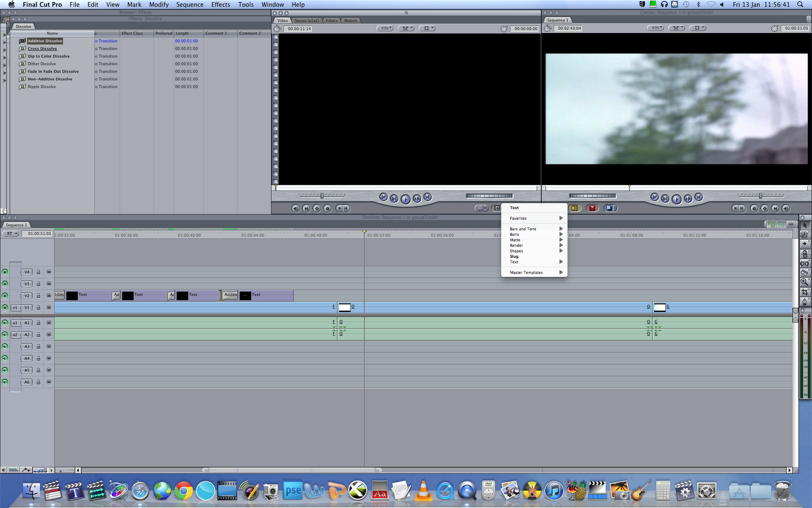The height and width of the screenshot is (508, 812).
Task: Select the Pen tool in the tool palette
Action: tap(805, 301)
